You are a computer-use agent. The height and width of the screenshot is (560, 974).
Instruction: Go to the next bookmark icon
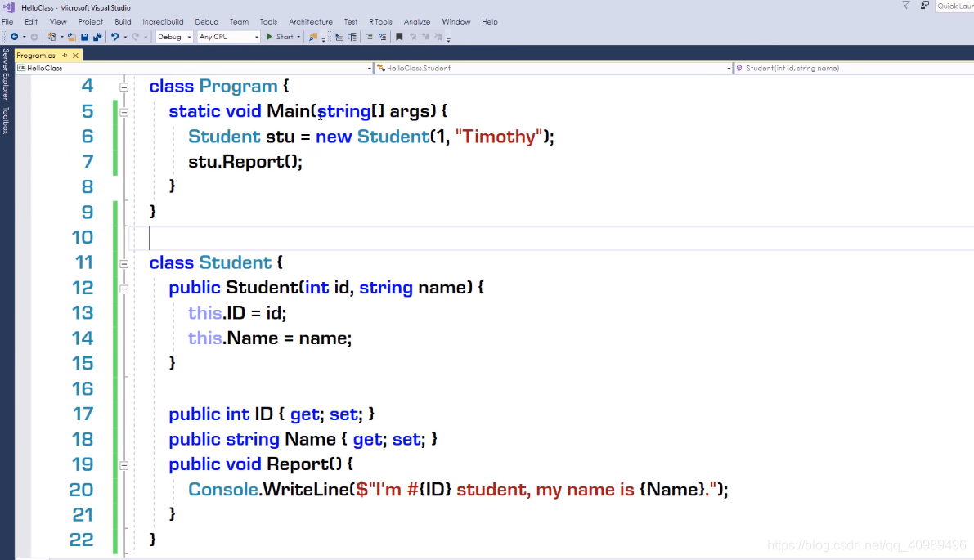(x=425, y=37)
